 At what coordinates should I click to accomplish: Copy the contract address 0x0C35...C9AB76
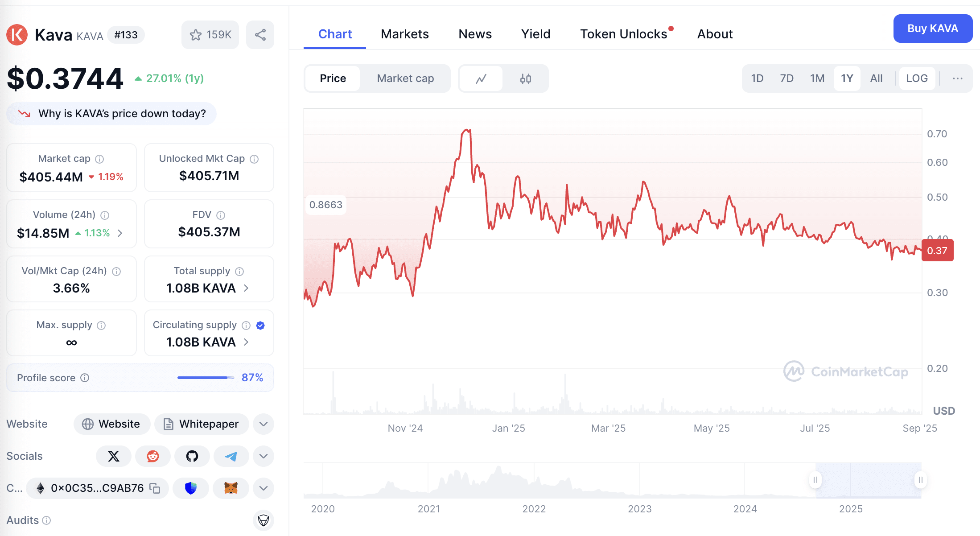point(155,488)
